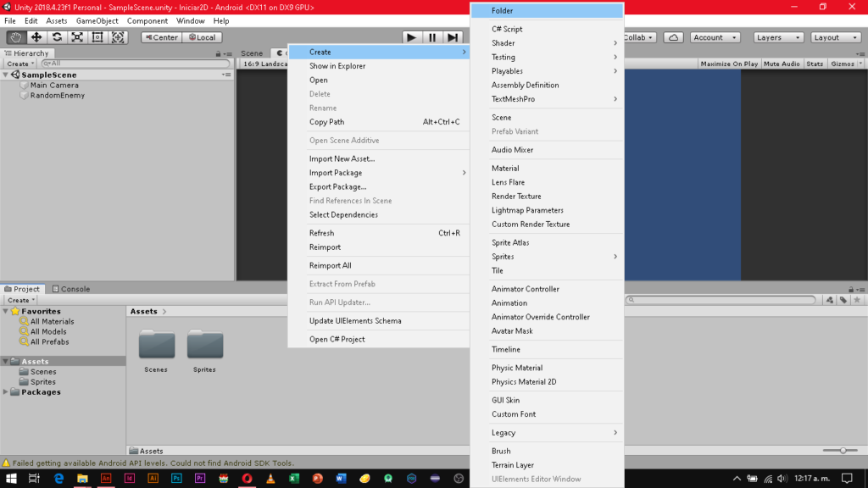The height and width of the screenshot is (488, 868).
Task: Click the Project panel lock icon
Action: point(851,290)
